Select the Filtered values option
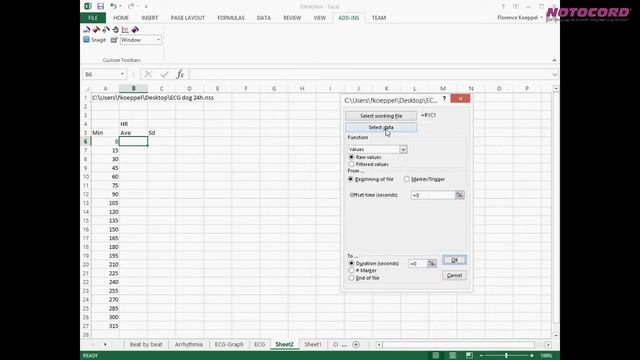Image resolution: width=640 pixels, height=360 pixels. [369, 164]
